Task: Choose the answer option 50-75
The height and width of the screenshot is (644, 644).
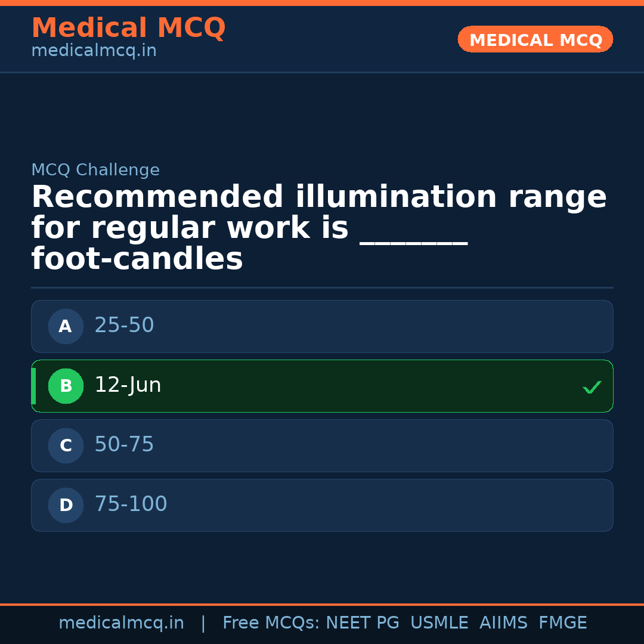Action: [x=322, y=445]
